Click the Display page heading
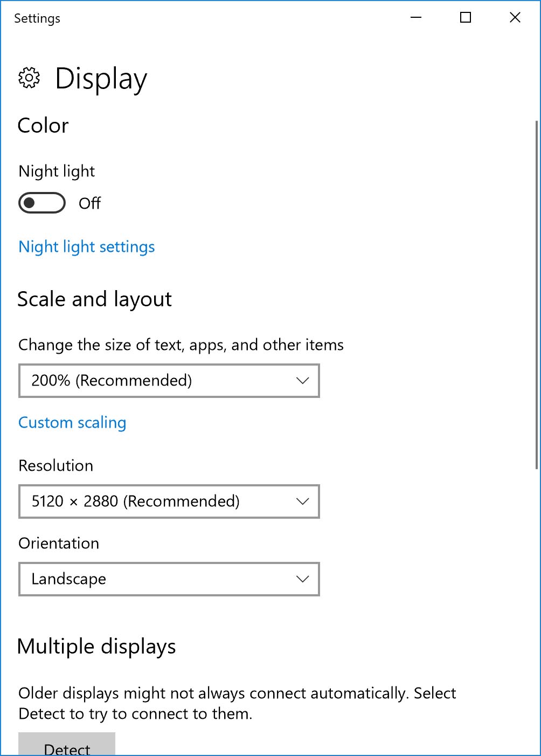This screenshot has height=756, width=541. coord(101,79)
